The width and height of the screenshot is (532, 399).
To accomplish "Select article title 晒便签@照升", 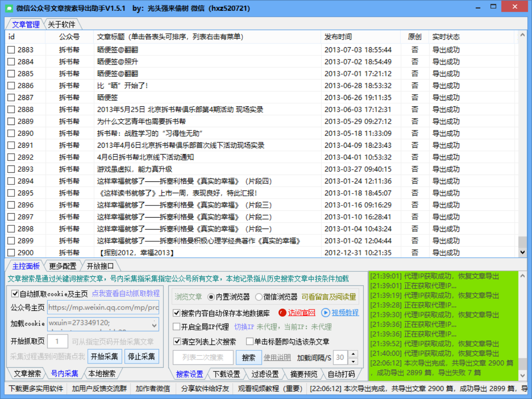I will [x=117, y=62].
